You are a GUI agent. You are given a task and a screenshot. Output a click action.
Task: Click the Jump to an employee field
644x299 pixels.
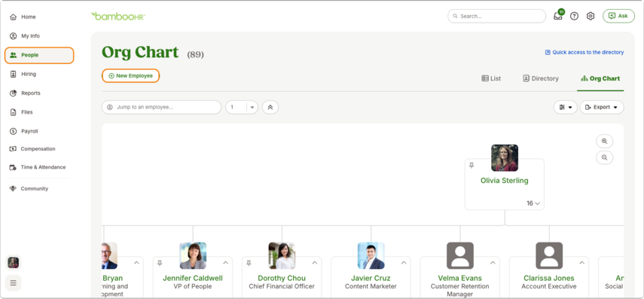coord(161,107)
